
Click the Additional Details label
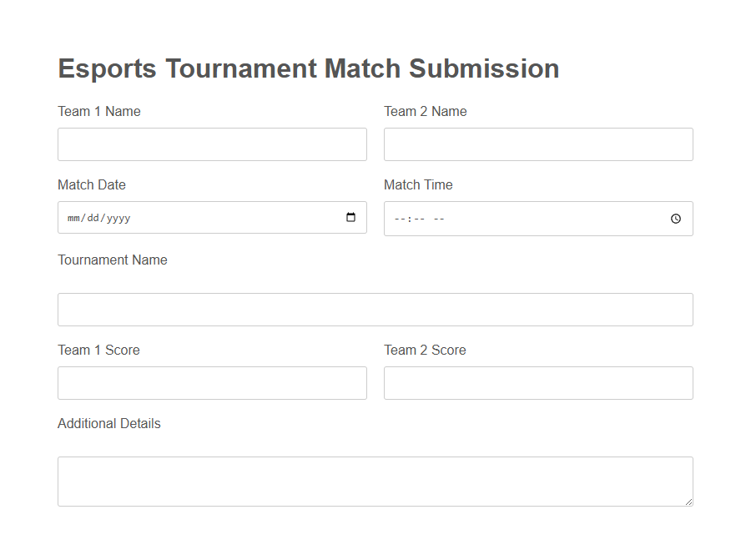[108, 423]
